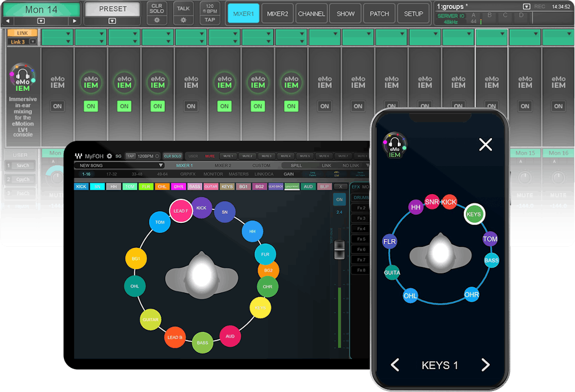This screenshot has width=575, height=392.
Task: Enable the LINK toggle in mixer
Action: 22,33
